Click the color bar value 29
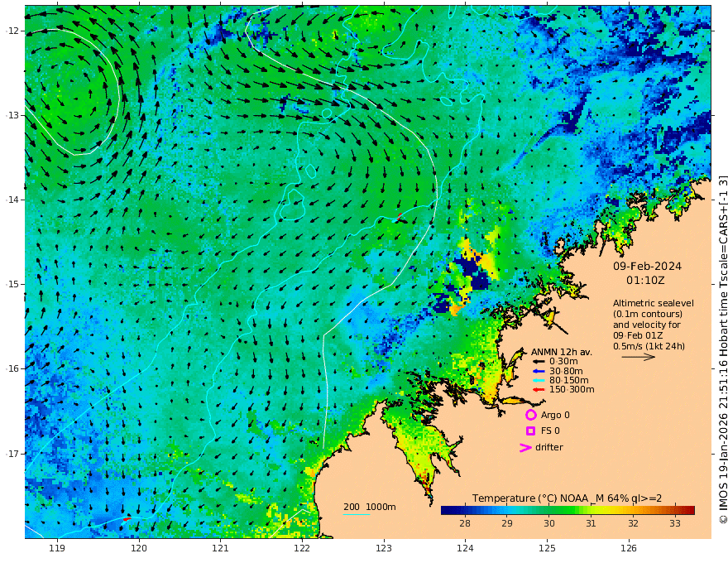Screen dimensions: 728x563 [x=506, y=523]
